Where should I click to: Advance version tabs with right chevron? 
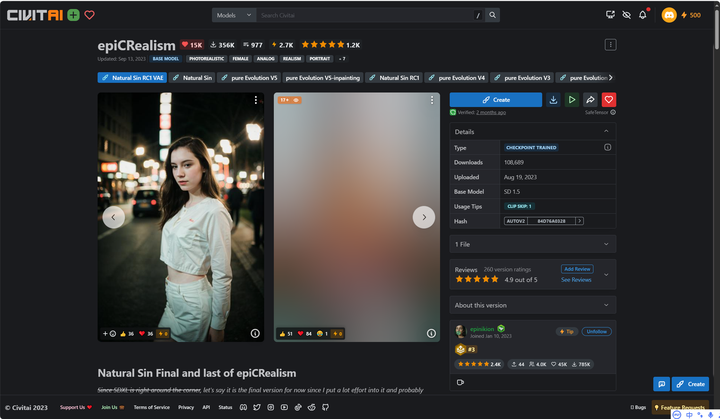(611, 78)
